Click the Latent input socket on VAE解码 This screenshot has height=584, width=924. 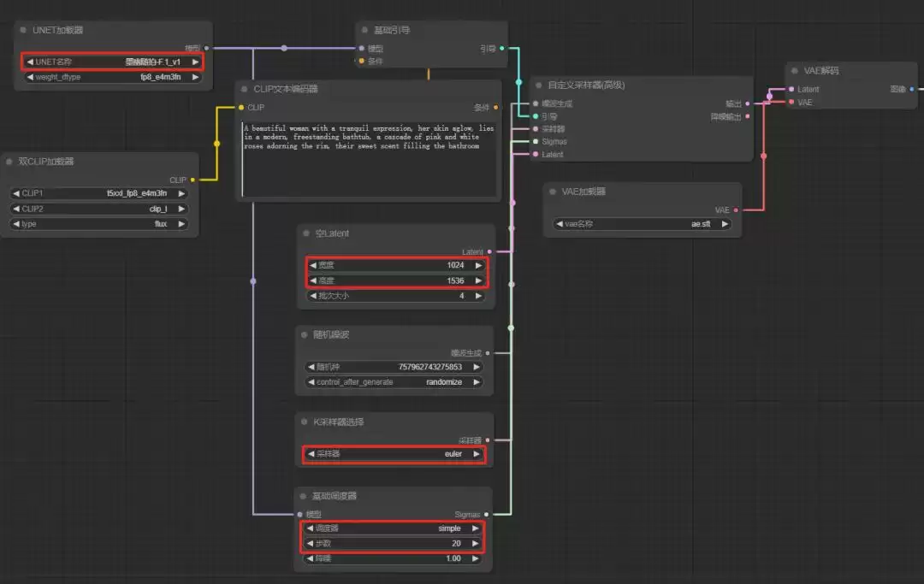click(x=791, y=90)
